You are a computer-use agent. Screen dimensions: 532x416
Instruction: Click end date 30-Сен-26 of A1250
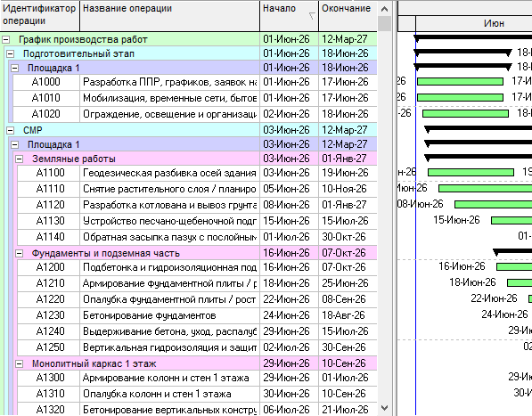click(344, 347)
